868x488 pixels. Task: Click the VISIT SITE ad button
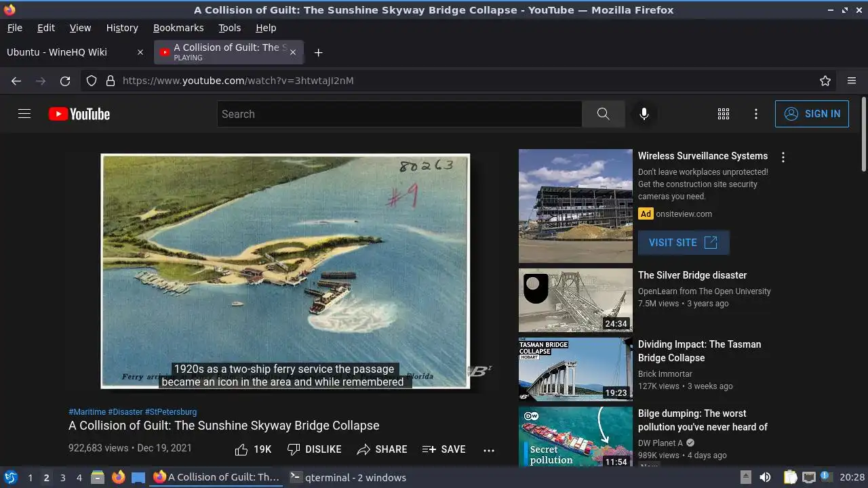(x=684, y=243)
